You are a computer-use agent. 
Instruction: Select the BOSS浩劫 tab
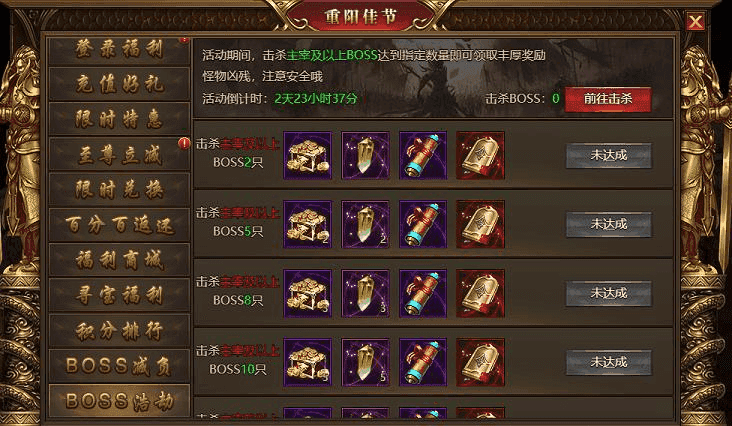[x=119, y=401]
